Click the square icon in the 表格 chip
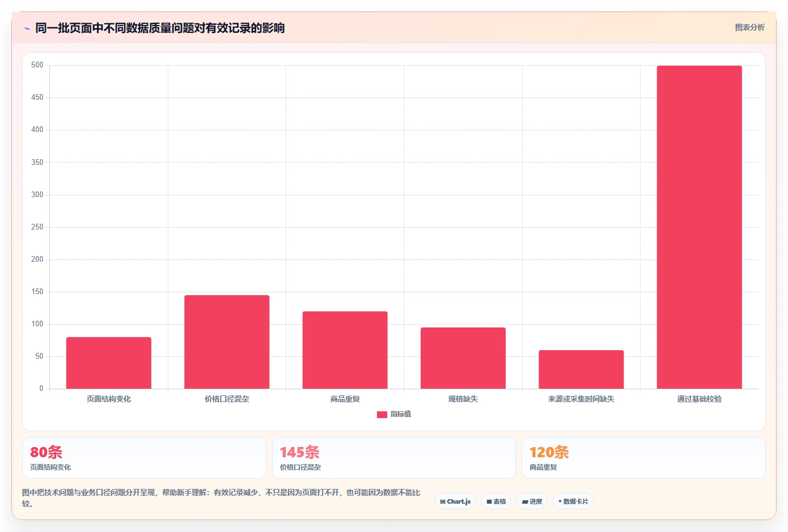Viewport: 788px width, 532px height. click(489, 501)
